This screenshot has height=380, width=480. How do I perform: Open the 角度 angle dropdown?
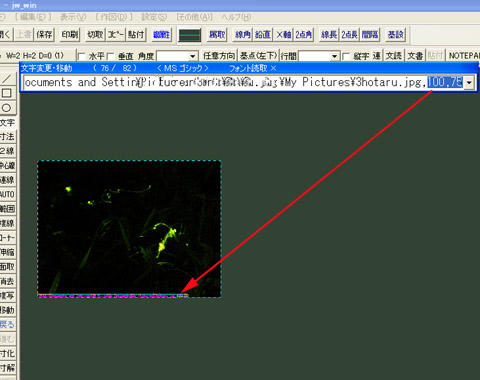pos(193,56)
